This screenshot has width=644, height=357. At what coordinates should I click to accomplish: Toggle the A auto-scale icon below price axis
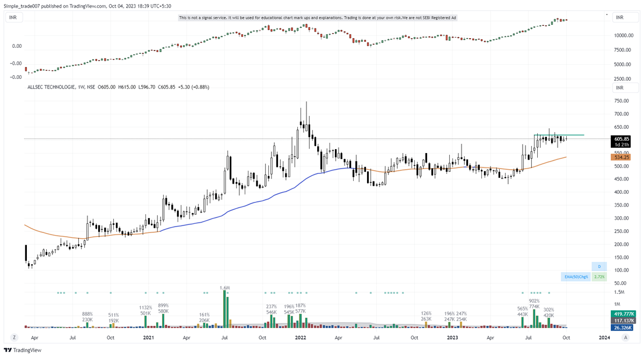point(626,338)
